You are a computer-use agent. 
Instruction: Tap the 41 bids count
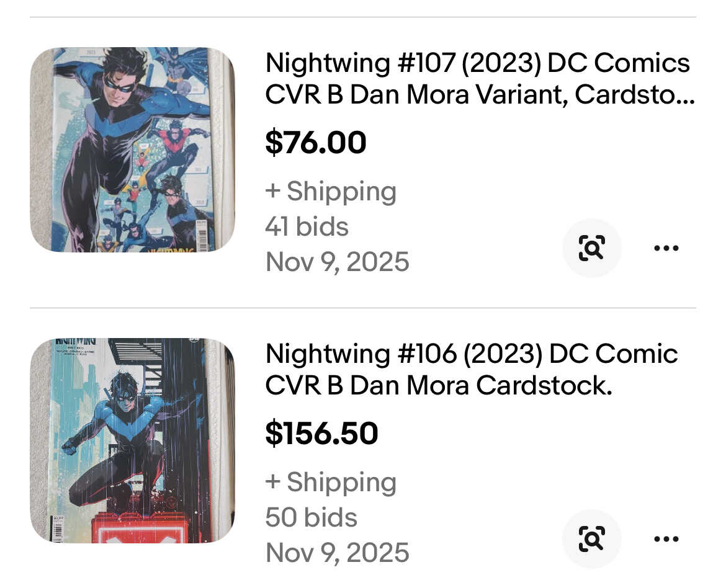tap(307, 227)
